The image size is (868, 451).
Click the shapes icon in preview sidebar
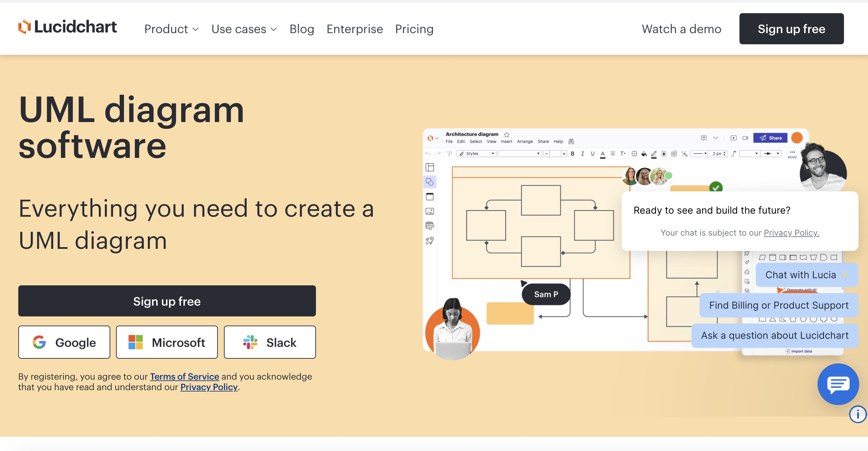(x=430, y=182)
